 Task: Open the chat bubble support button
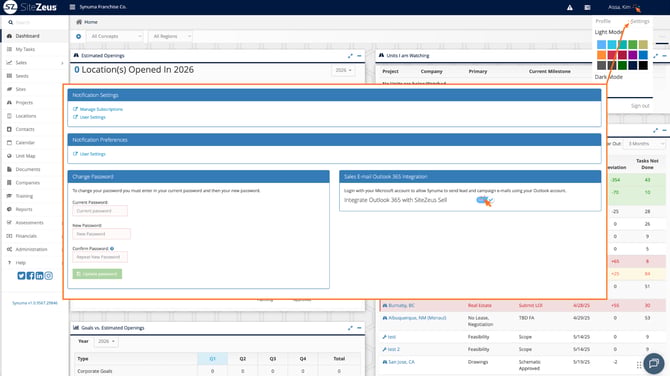[x=654, y=363]
